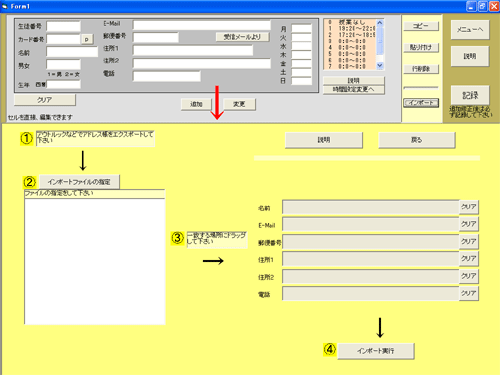The width and height of the screenshot is (500, 375).
Task: Click the 土 (Saturday) schedule field
Action: [301, 72]
